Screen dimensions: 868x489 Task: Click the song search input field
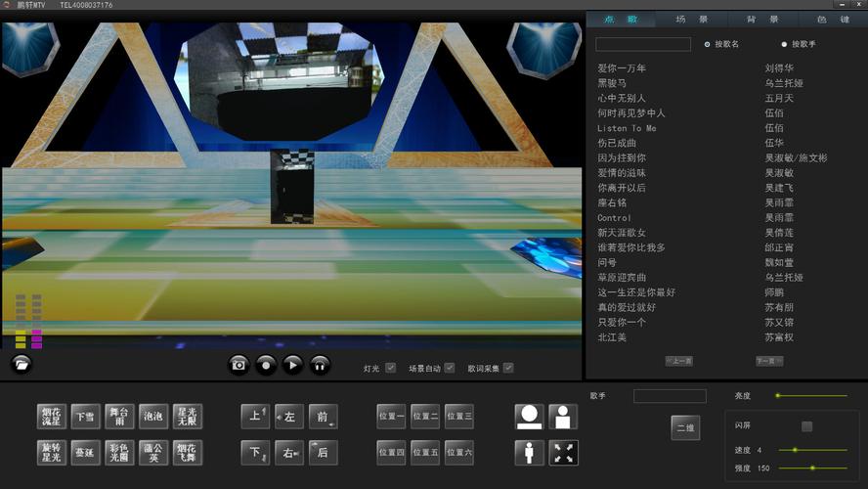(x=642, y=44)
